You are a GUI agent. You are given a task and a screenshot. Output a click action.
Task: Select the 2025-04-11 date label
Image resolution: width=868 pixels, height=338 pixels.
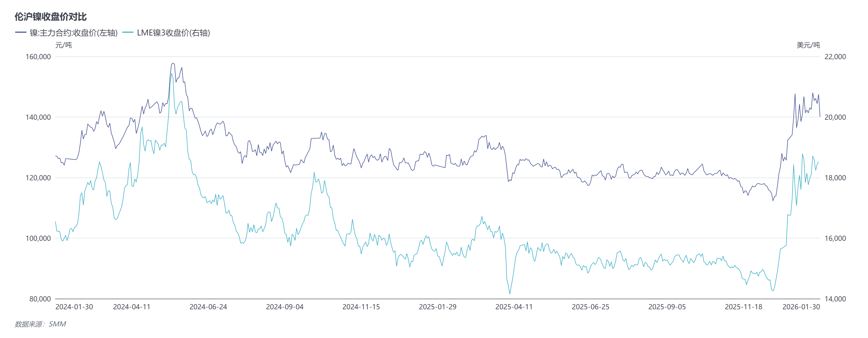click(514, 307)
